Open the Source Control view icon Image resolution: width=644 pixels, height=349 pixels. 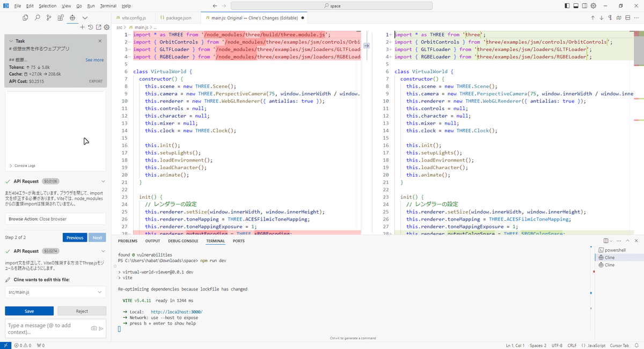(49, 18)
